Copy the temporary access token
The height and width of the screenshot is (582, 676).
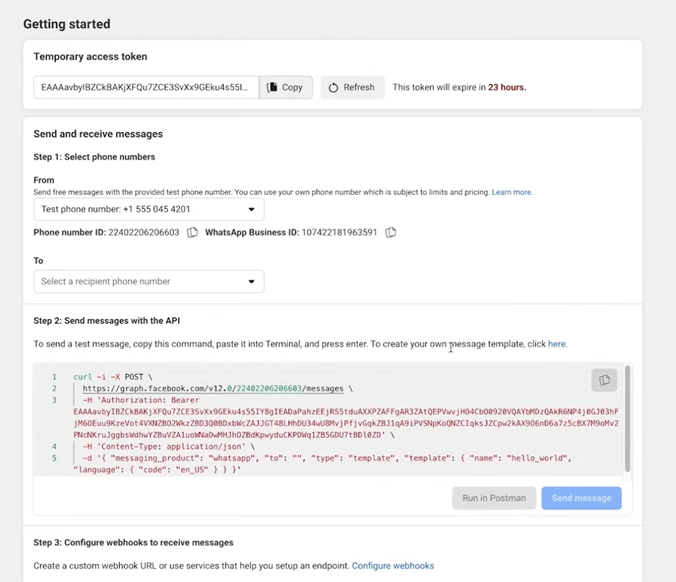(x=286, y=87)
